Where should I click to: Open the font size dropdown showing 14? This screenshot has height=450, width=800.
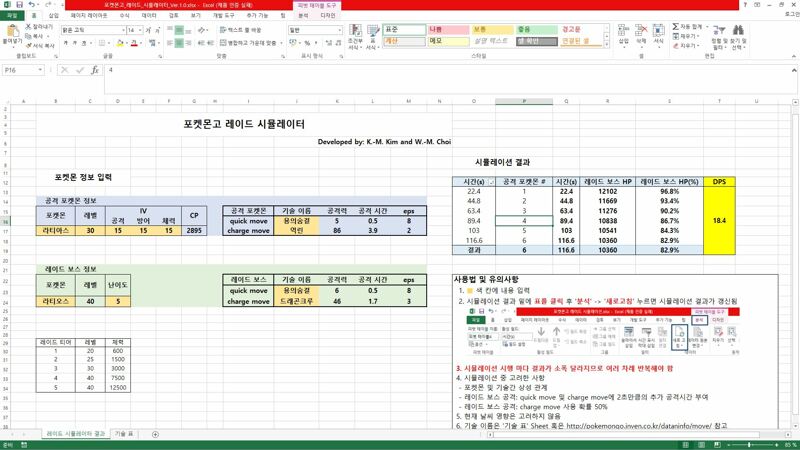click(x=140, y=30)
